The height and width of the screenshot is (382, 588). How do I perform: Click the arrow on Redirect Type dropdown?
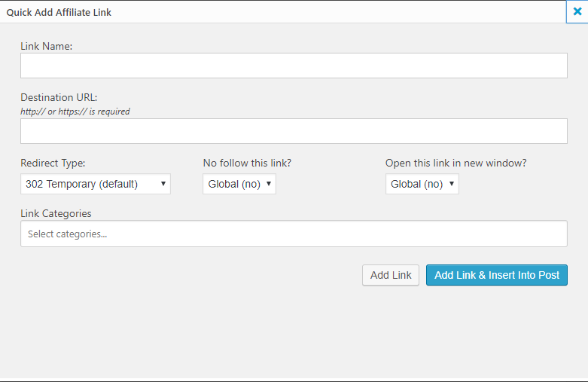(163, 184)
